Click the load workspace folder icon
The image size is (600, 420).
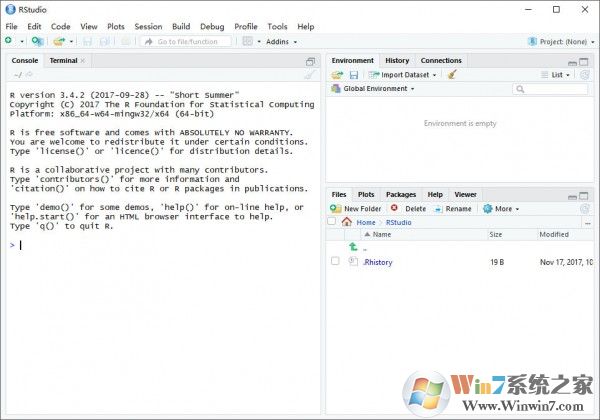337,75
